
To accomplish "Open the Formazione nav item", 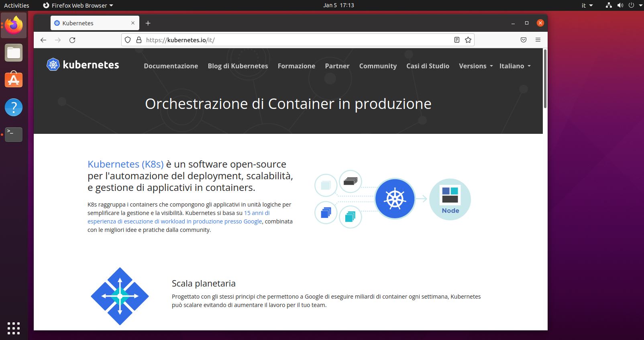I will [x=296, y=66].
